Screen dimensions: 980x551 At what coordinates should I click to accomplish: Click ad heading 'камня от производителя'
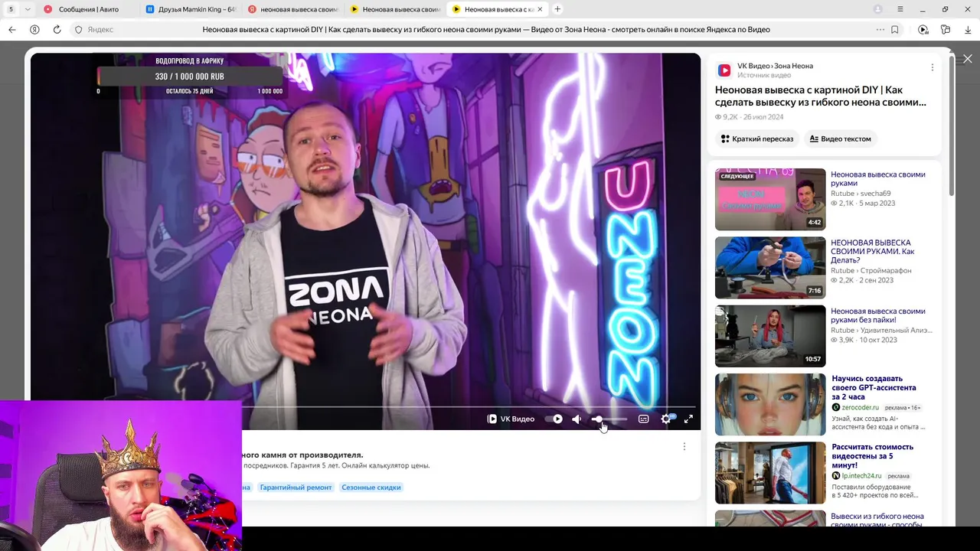pyautogui.click(x=302, y=455)
